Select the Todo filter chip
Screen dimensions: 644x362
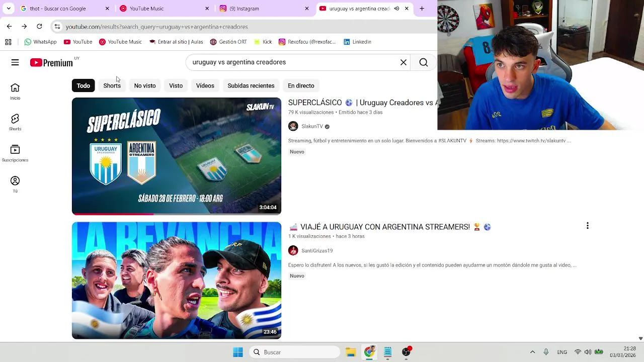(84, 85)
